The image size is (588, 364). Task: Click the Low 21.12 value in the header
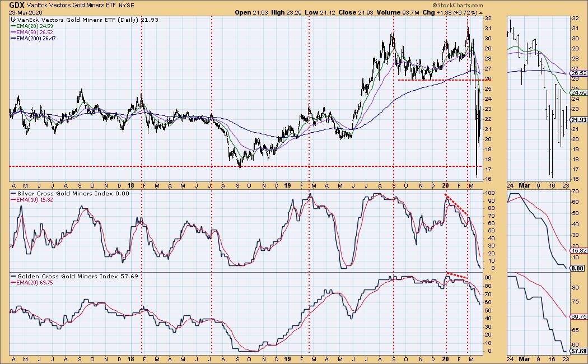point(320,12)
